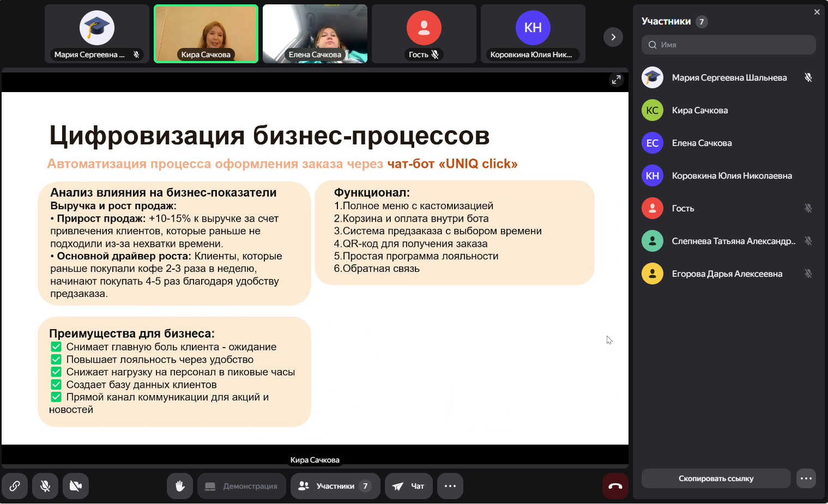Viewport: 828px width, 504px height.
Task: Show next participants with the arrow button
Action: [613, 37]
